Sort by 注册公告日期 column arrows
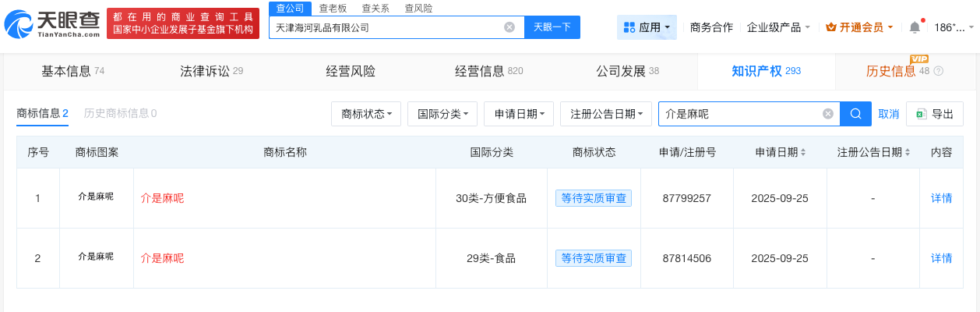980x312 pixels. point(908,152)
